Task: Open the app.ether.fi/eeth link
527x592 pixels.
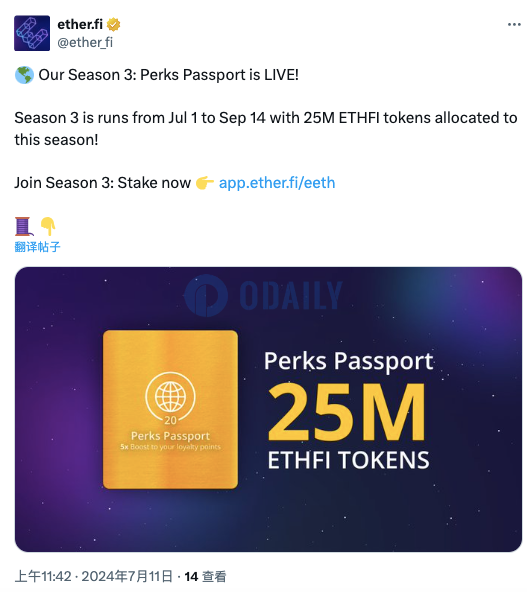Action: coord(277,183)
